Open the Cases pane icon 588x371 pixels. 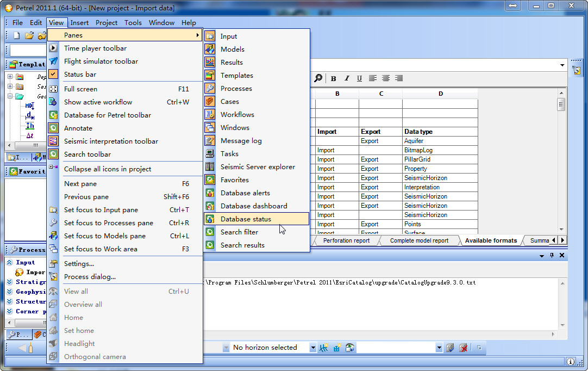click(x=210, y=101)
